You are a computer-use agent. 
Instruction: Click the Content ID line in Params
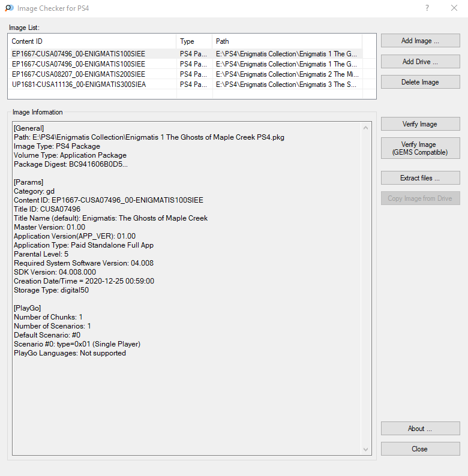(x=109, y=200)
